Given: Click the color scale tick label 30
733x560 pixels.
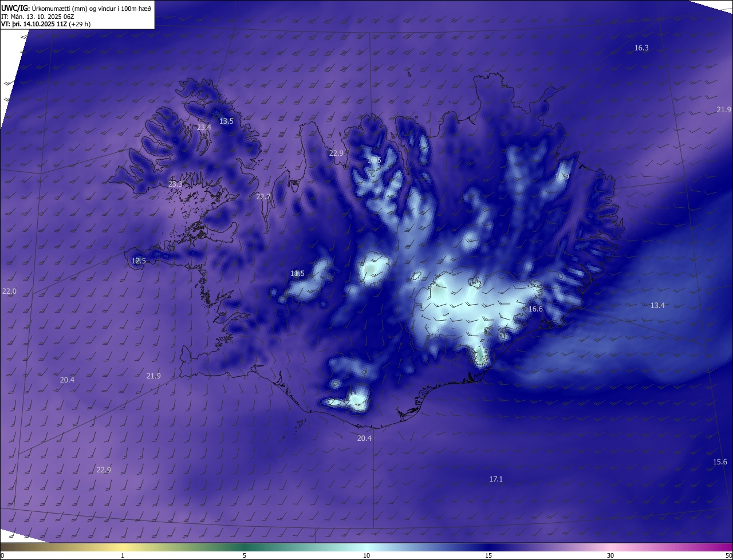Looking at the screenshot, I should (x=610, y=555).
